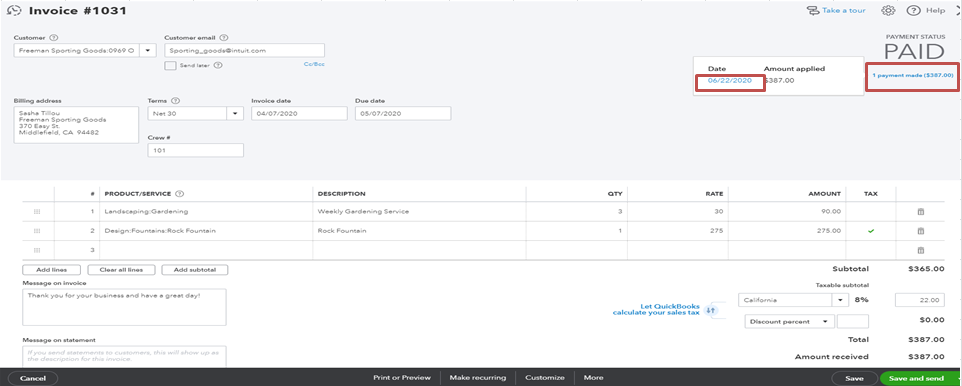Screen dimensions: 962x386
Task: Click the Invoice date field
Action: 299,114
